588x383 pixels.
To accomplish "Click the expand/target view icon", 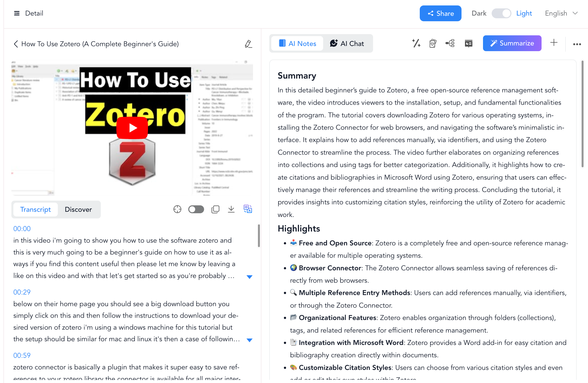I will (x=177, y=210).
